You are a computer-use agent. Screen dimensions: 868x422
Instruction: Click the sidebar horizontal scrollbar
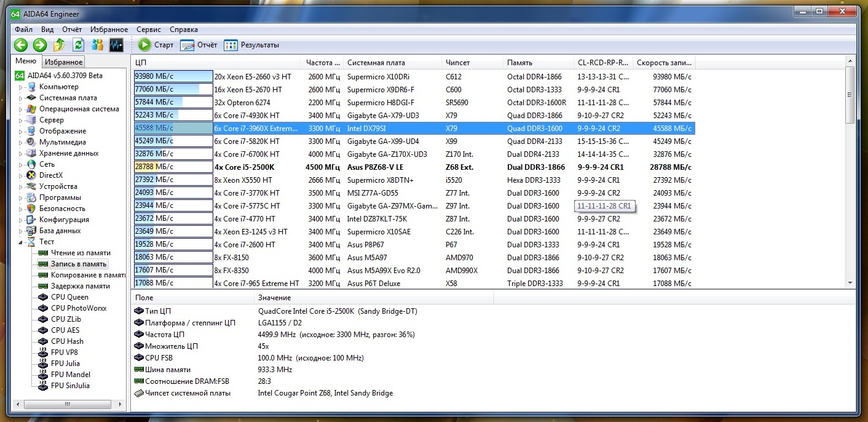tap(69, 404)
